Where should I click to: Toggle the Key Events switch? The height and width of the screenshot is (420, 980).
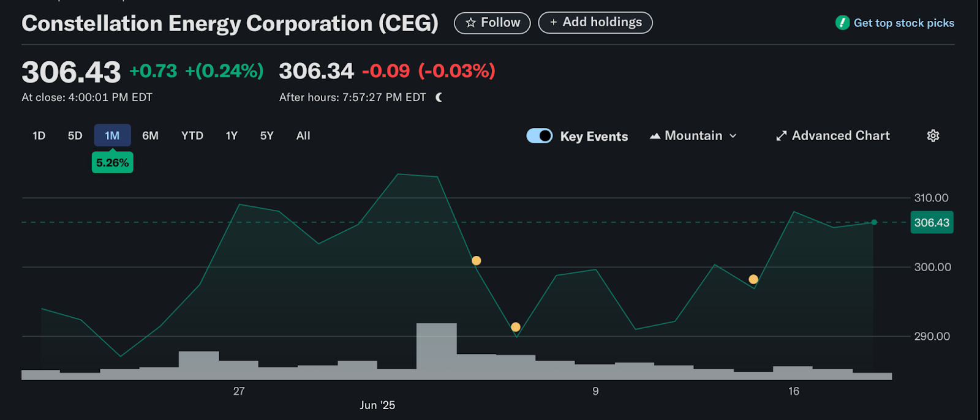click(540, 136)
